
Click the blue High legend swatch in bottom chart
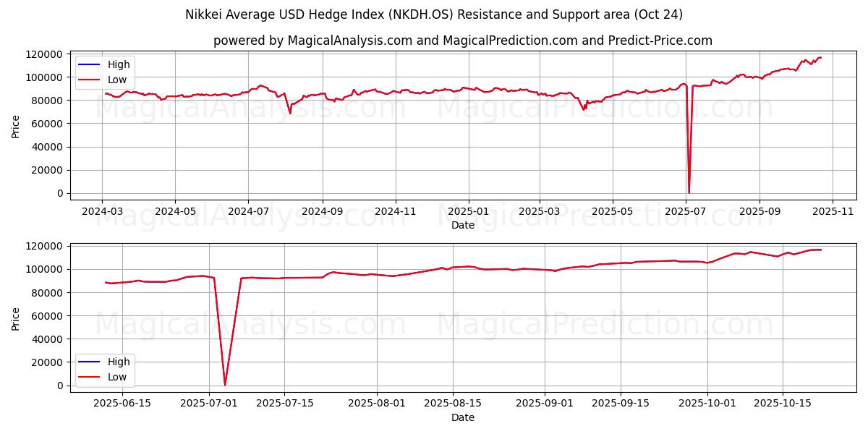point(90,362)
